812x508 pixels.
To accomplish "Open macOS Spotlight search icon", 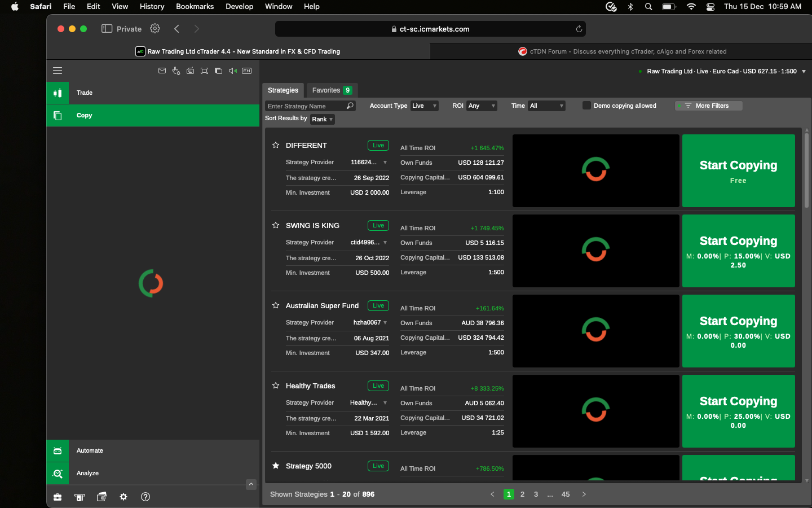I will coord(648,7).
